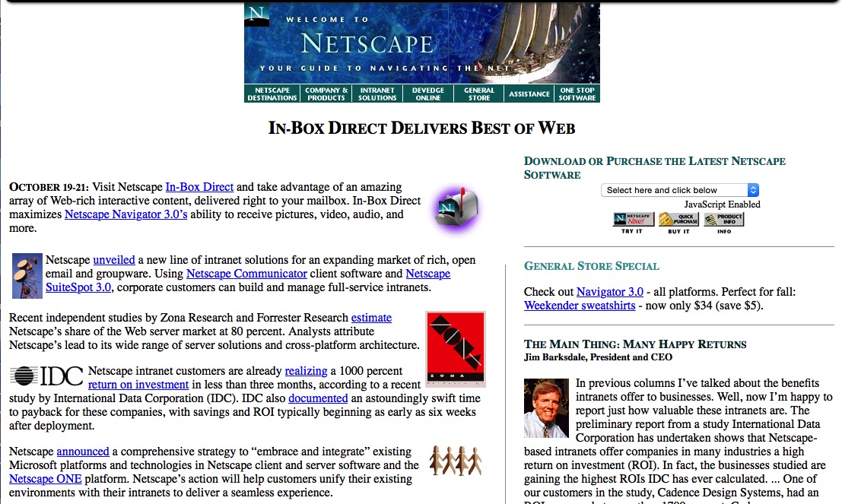Follow the Netscape SuiteSpot 3.0 link

click(78, 287)
